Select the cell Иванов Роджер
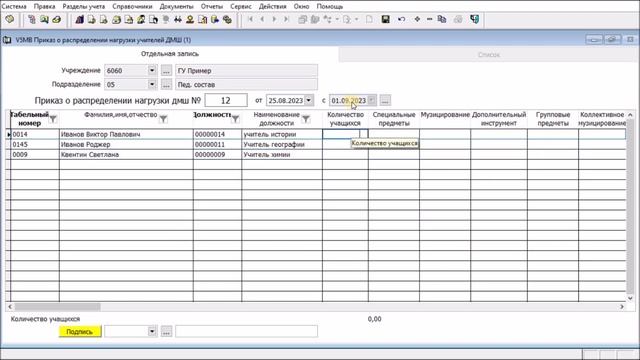 (x=126, y=144)
